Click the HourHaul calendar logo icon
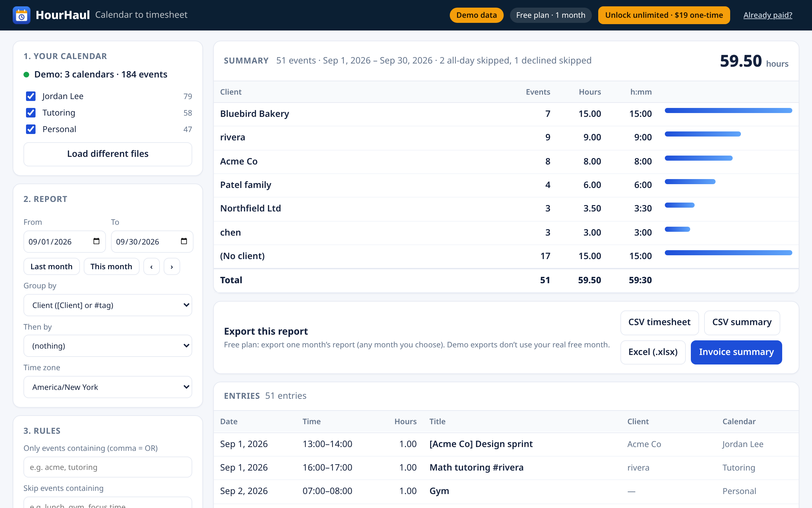This screenshot has height=508, width=812. [x=22, y=15]
